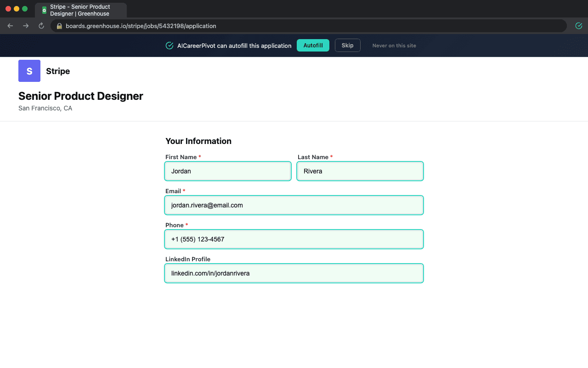Click the LinkedIn Profile label
The image size is (588, 368).
tap(188, 259)
